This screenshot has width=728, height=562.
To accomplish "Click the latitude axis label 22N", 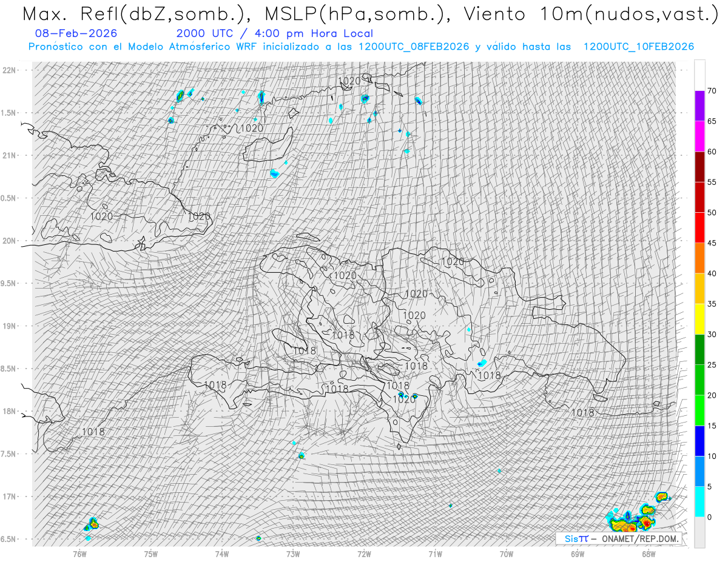I will (10, 70).
